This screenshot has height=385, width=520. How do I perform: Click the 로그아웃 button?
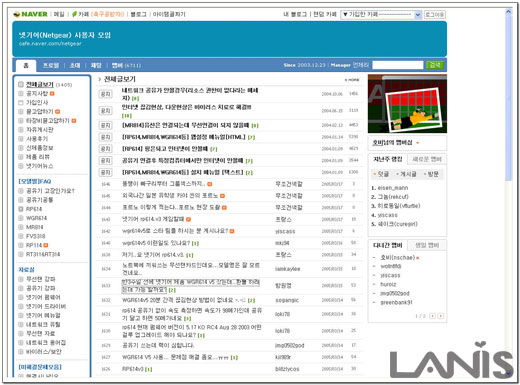(435, 14)
